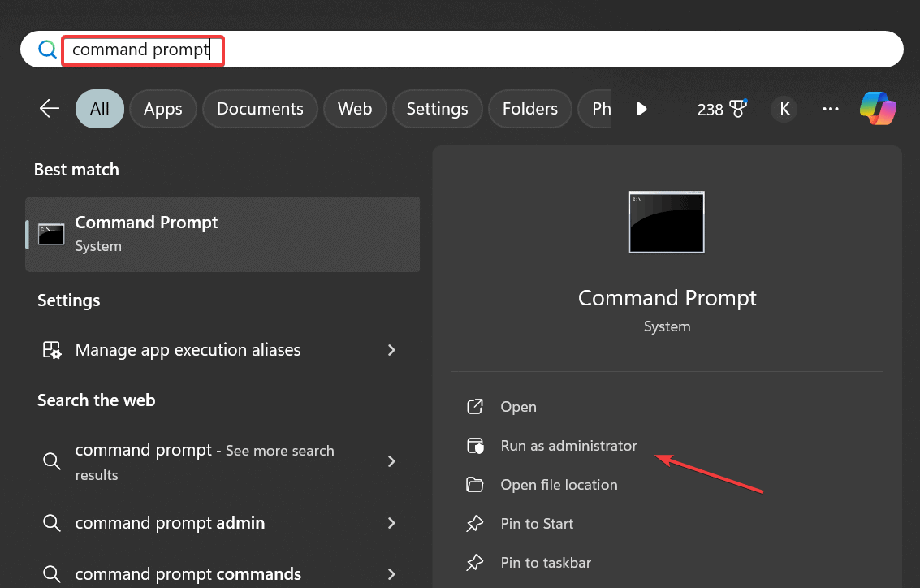Screen dimensions: 920x588
Task: Pin Command Prompt to taskbar
Action: pos(546,563)
